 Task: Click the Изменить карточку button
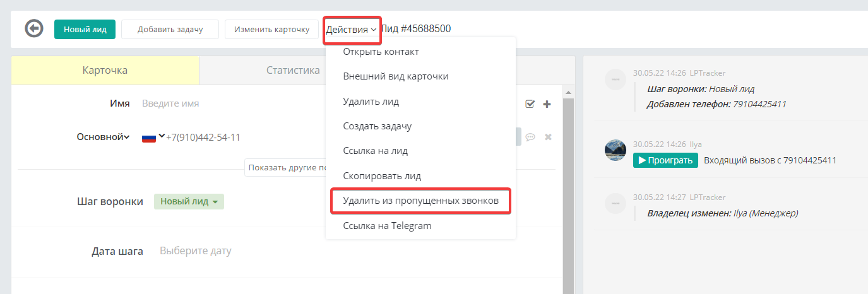(x=271, y=29)
